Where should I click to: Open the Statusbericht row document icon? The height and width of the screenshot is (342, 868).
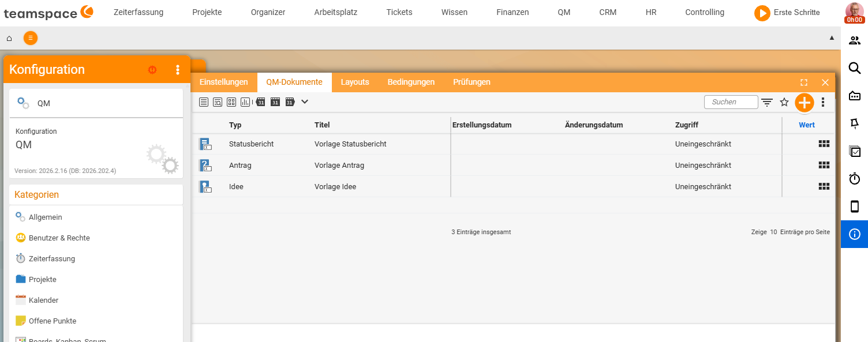(205, 144)
